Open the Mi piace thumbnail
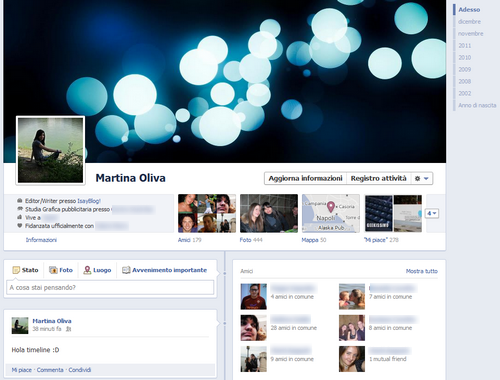The height and width of the screenshot is (380, 500). coord(393,213)
